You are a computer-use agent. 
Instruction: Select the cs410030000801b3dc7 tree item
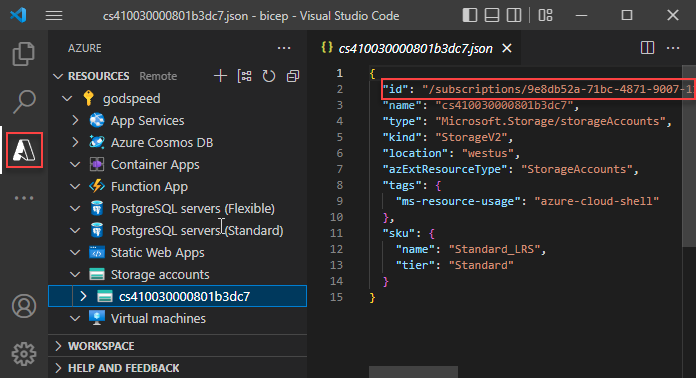[178, 296]
